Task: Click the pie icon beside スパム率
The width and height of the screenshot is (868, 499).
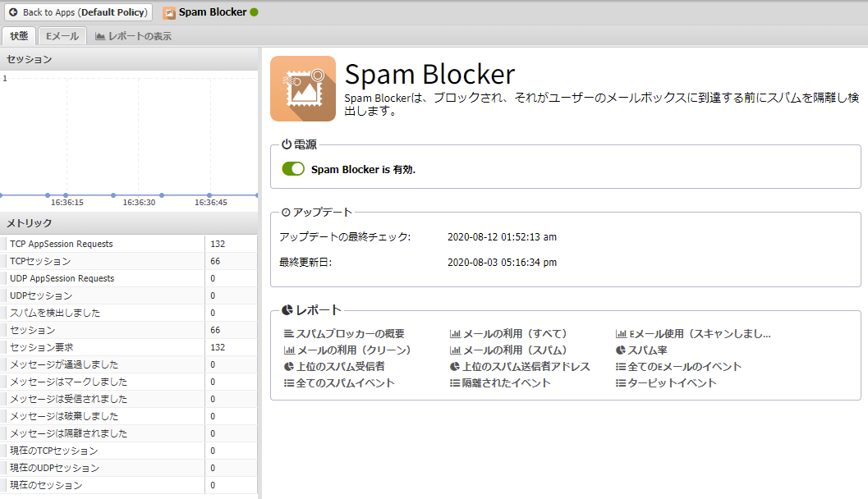Action: [621, 350]
